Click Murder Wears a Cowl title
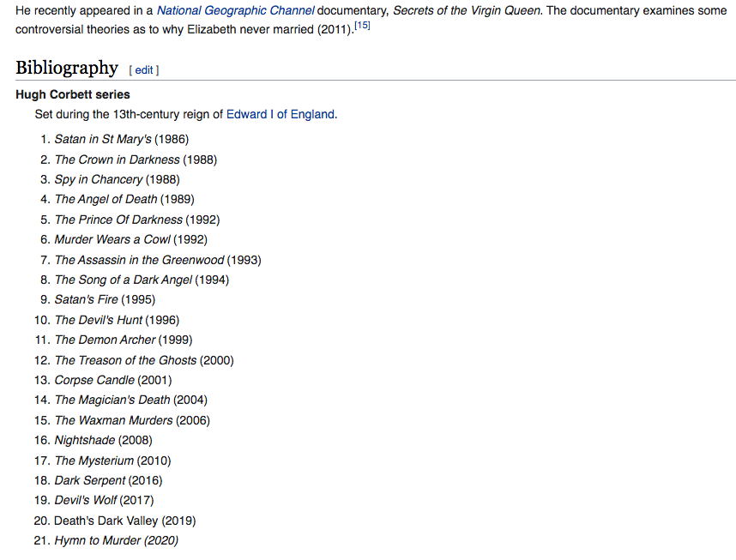The height and width of the screenshot is (560, 736). [112, 239]
